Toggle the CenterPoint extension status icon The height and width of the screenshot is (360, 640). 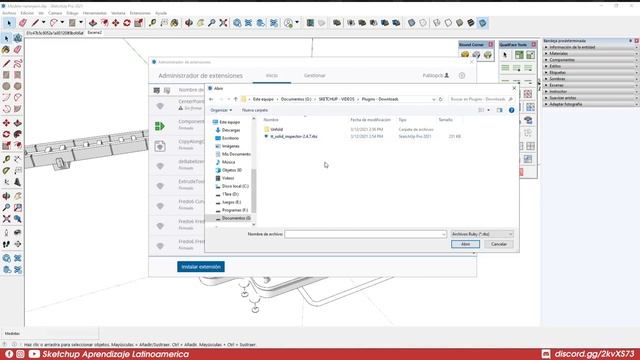pyautogui.click(x=160, y=106)
